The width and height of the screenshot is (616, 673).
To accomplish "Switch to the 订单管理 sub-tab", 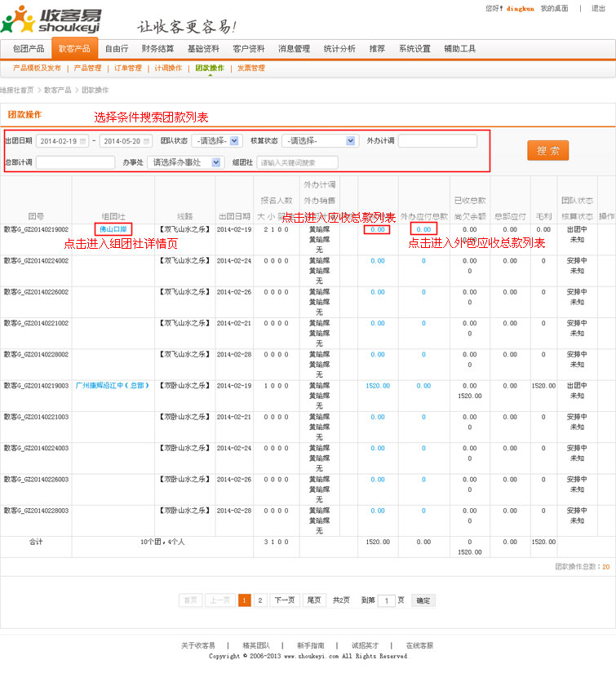I will tap(127, 69).
